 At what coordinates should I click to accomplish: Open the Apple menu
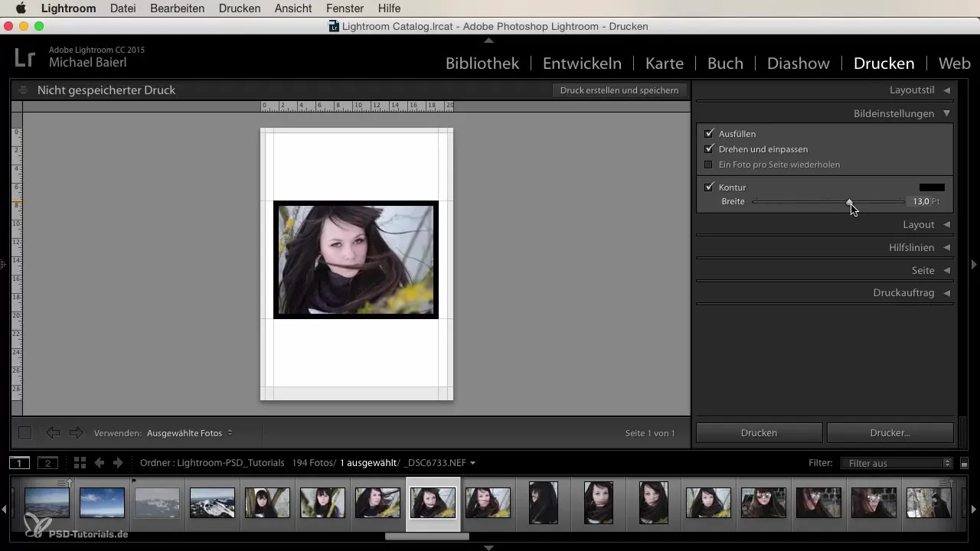point(21,8)
